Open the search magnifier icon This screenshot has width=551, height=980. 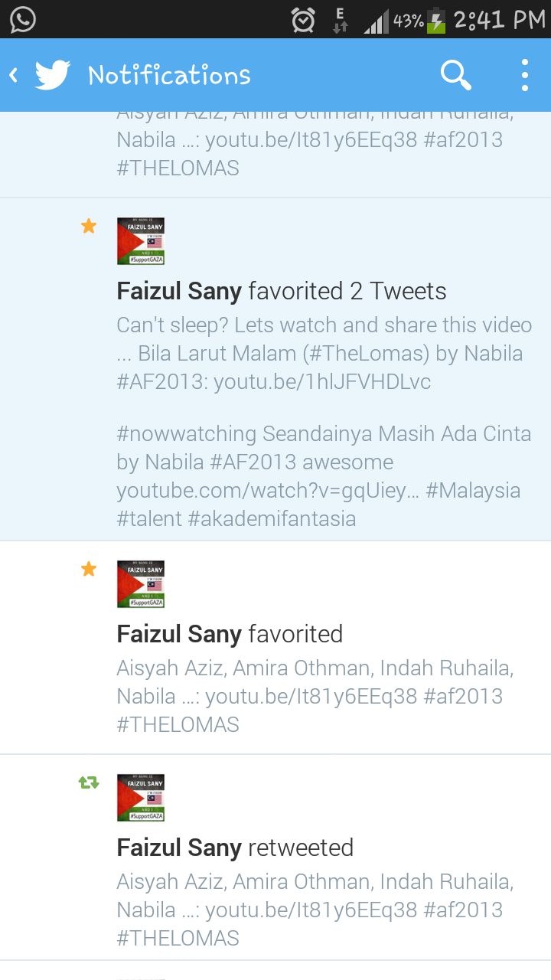[x=455, y=75]
